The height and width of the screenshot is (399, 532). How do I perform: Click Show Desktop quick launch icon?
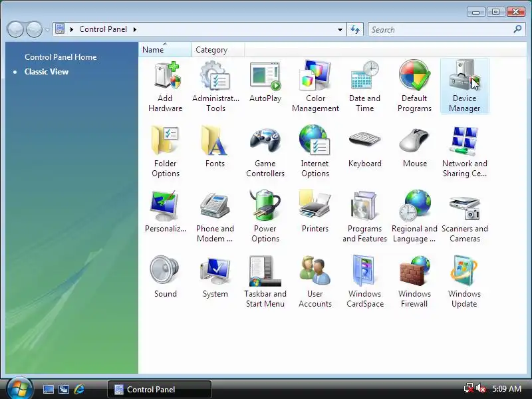click(48, 389)
